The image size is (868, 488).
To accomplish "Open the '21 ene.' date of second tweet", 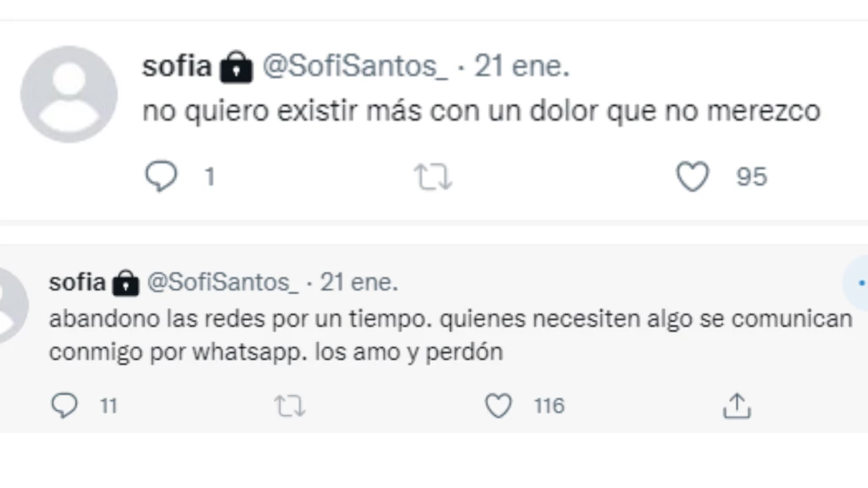I will click(358, 283).
